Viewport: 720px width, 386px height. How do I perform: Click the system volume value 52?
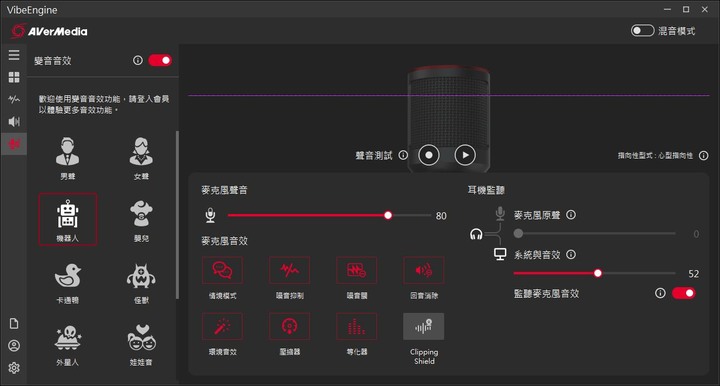tap(693, 274)
